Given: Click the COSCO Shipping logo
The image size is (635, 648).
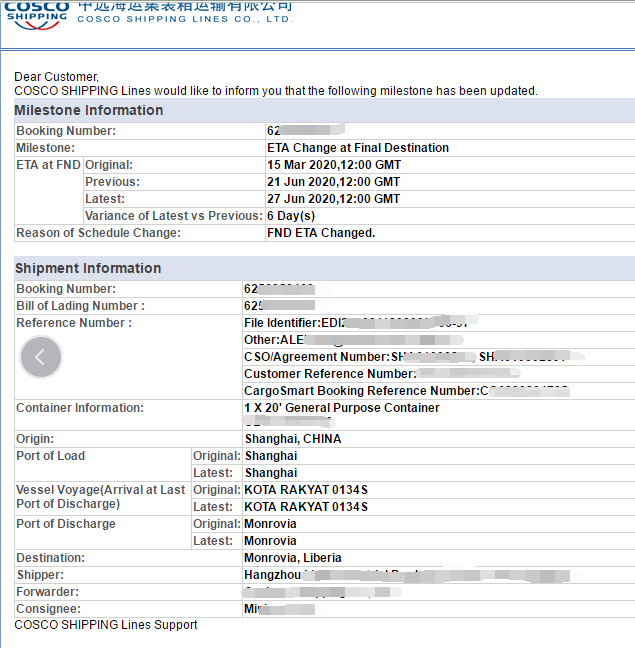Looking at the screenshot, I should (x=36, y=16).
